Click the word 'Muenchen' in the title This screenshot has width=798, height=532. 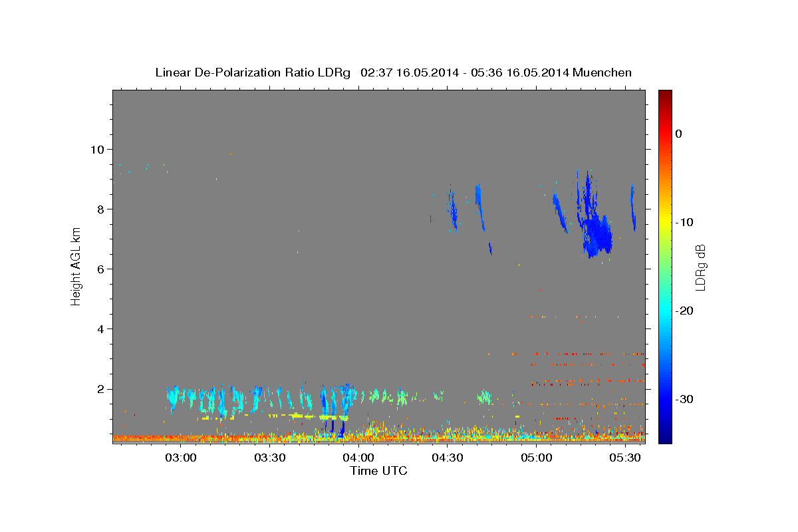coord(602,72)
